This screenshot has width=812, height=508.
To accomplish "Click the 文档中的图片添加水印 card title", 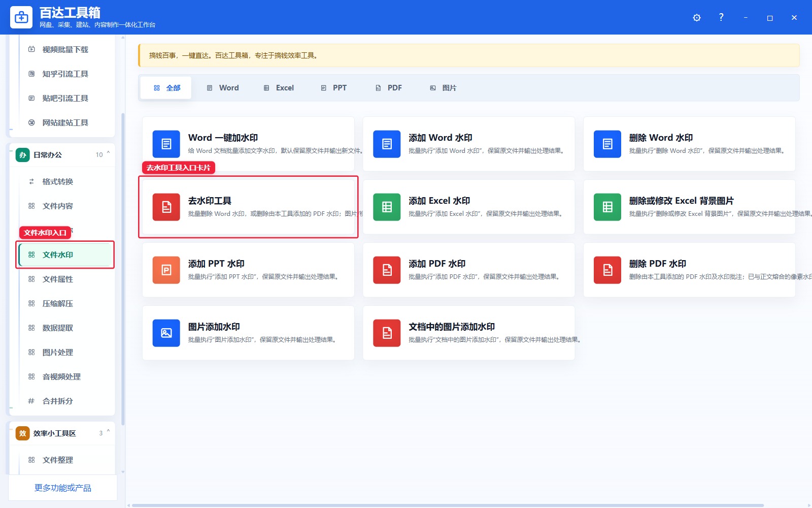I will tap(452, 327).
